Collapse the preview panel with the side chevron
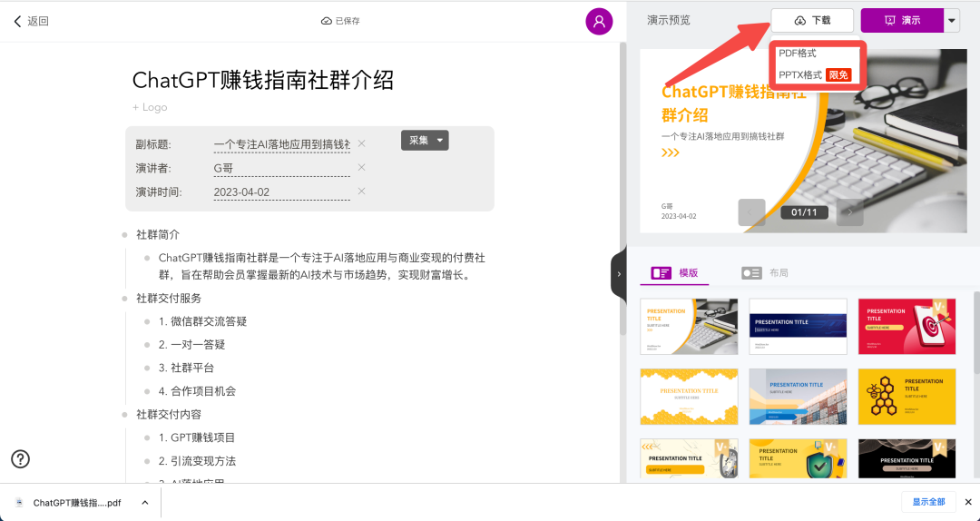The width and height of the screenshot is (980, 521). 619,274
